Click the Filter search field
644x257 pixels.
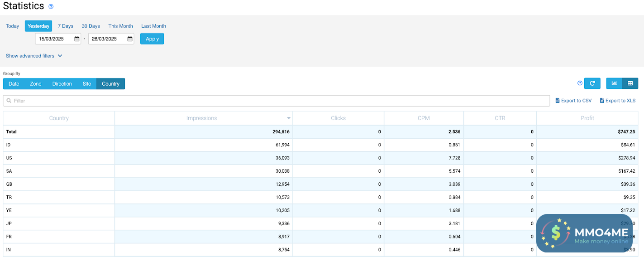[x=276, y=101]
